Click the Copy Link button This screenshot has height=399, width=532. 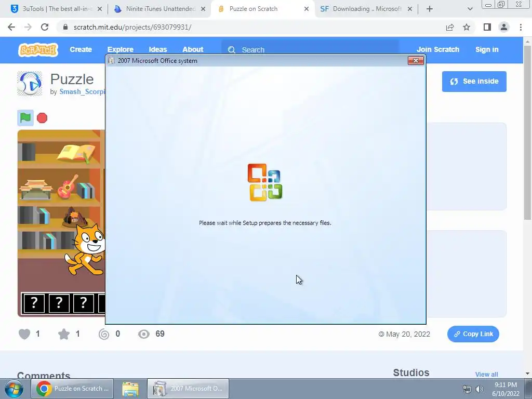pos(473,334)
